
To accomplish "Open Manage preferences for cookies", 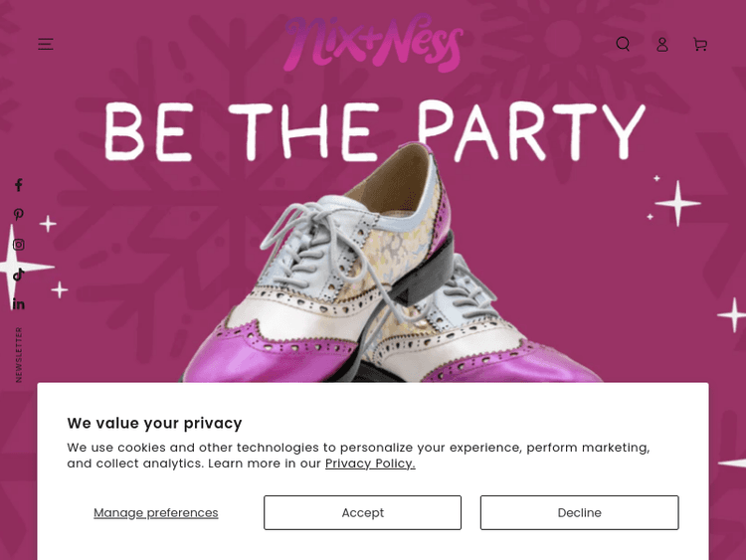I will click(x=156, y=513).
